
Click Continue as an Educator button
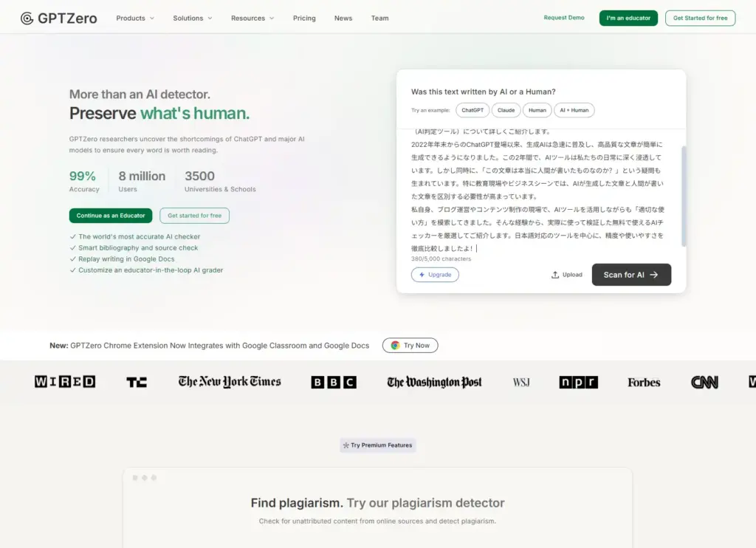click(x=111, y=216)
